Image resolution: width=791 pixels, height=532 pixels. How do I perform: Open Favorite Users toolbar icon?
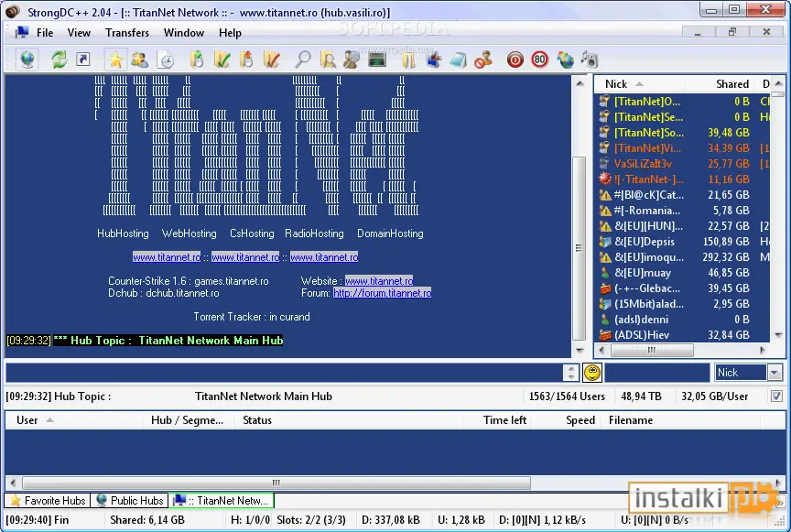140,60
